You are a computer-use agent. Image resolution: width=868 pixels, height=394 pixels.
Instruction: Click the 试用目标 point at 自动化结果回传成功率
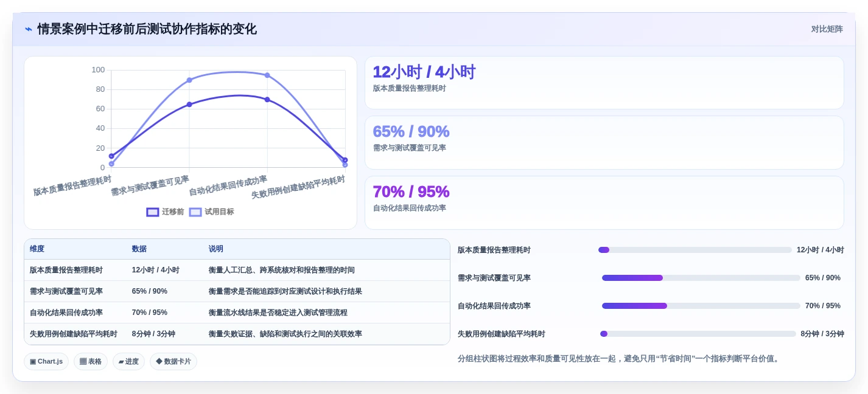pyautogui.click(x=267, y=75)
